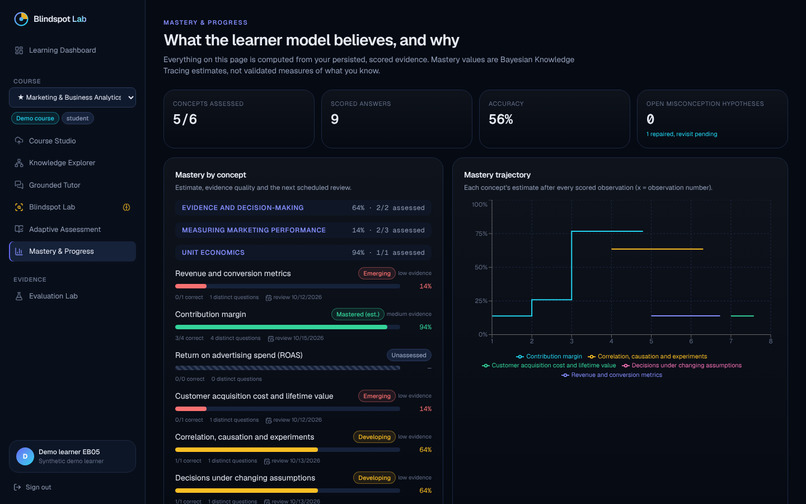The image size is (806, 504).
Task: Click the Concepts Assessed 5/6 card
Action: 239,119
